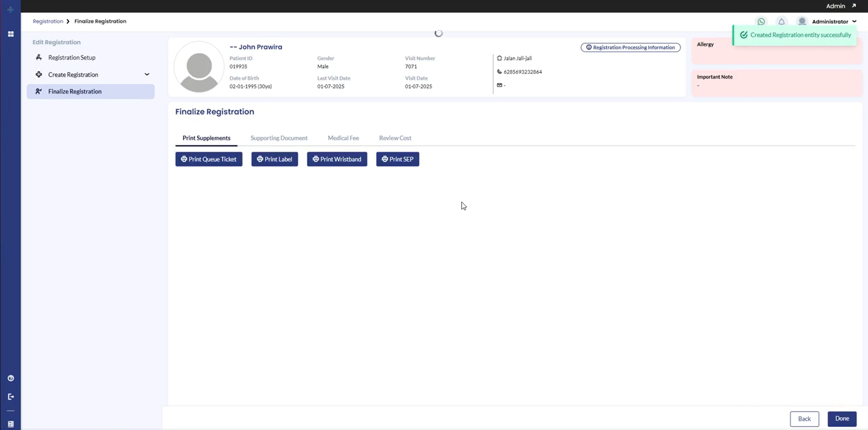Click the patient profile photo placeholder
Image resolution: width=868 pixels, height=430 pixels.
point(199,67)
